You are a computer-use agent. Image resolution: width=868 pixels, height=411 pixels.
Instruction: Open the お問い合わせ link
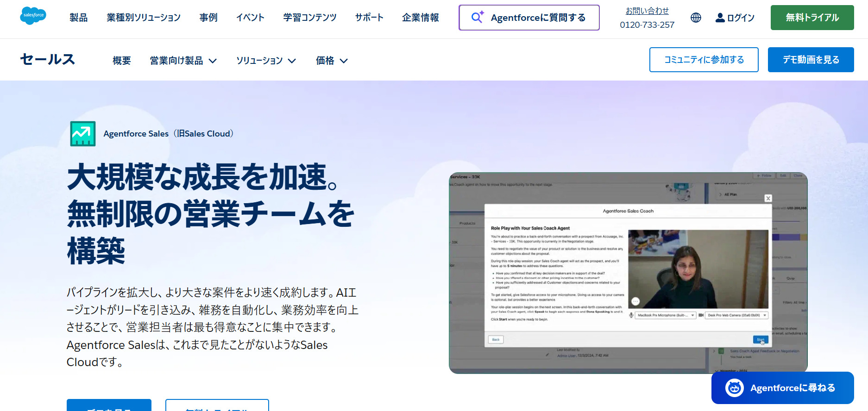point(647,11)
